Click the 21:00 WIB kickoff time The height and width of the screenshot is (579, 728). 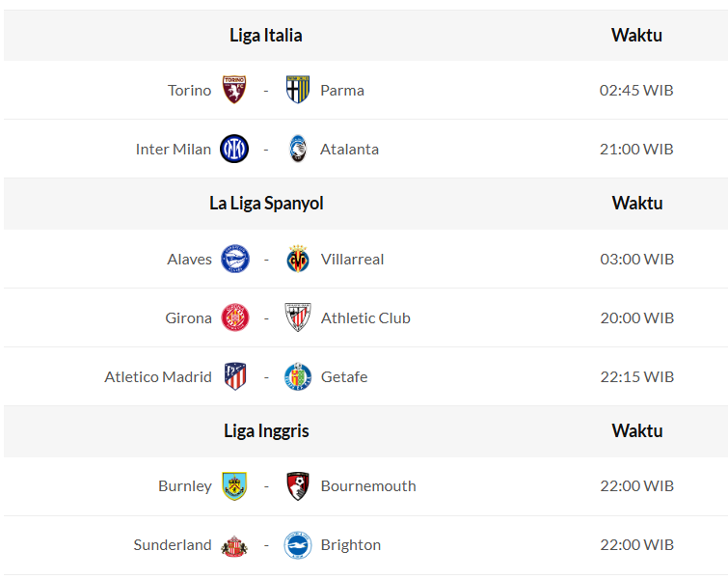(x=636, y=149)
